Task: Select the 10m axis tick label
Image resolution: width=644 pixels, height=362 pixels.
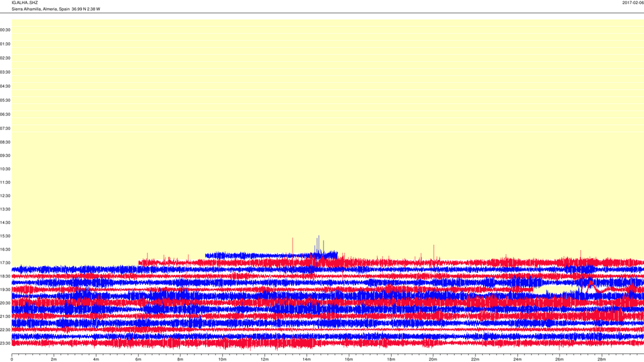Action: click(x=222, y=359)
